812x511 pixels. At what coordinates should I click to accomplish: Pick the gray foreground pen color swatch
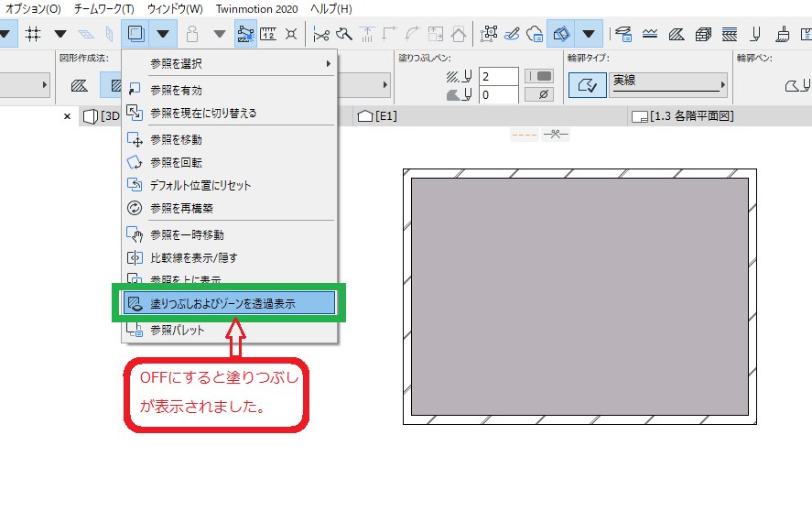pyautogui.click(x=539, y=76)
